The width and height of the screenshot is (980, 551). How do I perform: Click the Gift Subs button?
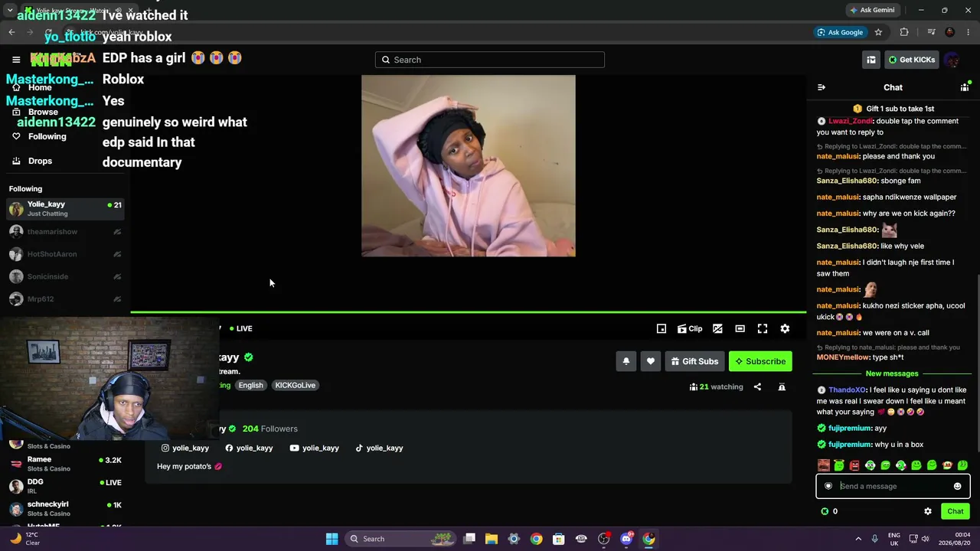pos(694,361)
